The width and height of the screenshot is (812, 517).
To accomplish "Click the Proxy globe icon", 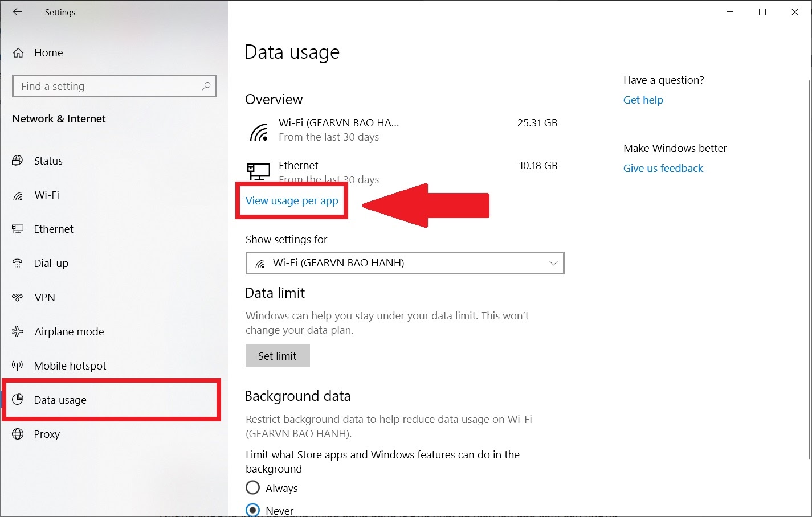I will (18, 434).
